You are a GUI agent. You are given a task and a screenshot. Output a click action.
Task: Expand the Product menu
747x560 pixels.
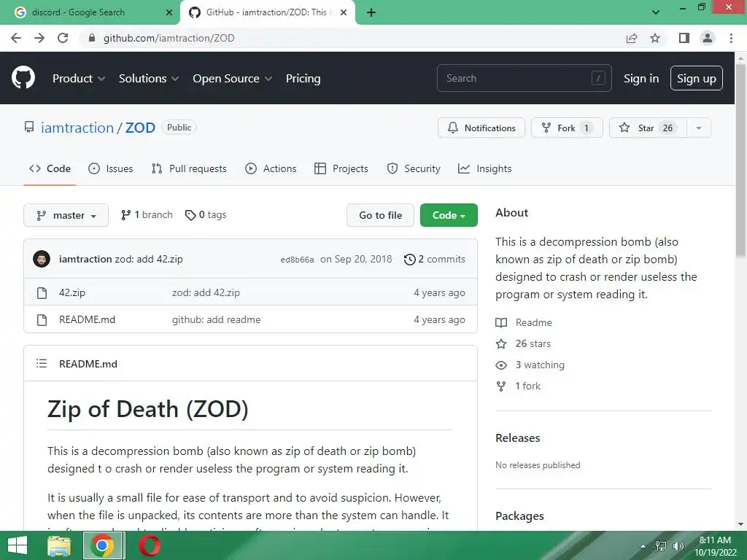[x=79, y=79]
